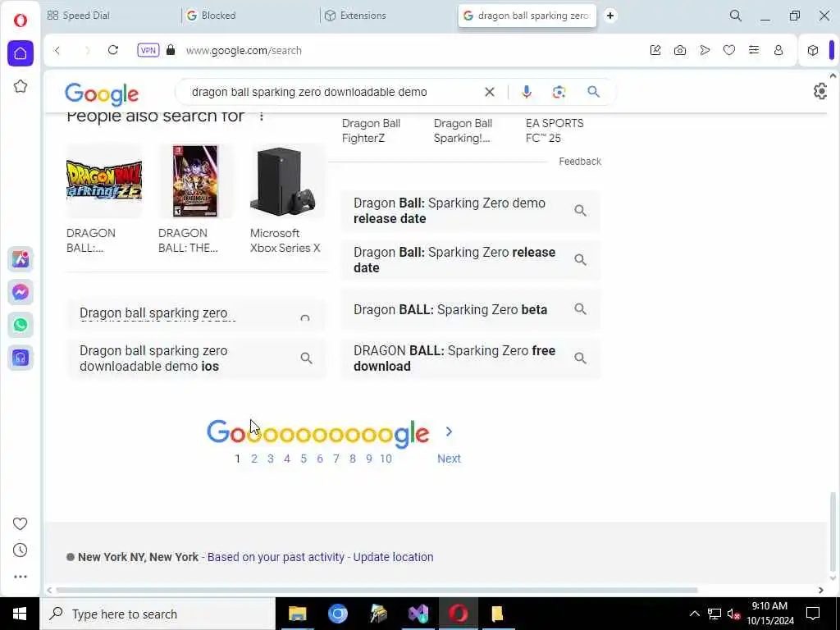Go to results page 10
This screenshot has height=630, width=840.
386,459
